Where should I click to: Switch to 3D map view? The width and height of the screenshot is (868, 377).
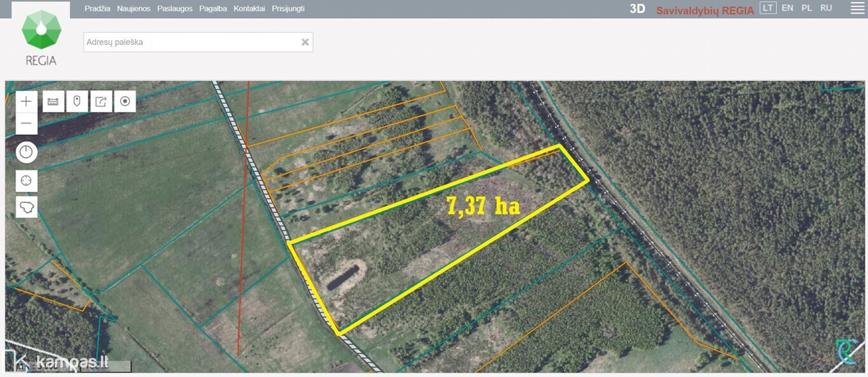coord(637,9)
